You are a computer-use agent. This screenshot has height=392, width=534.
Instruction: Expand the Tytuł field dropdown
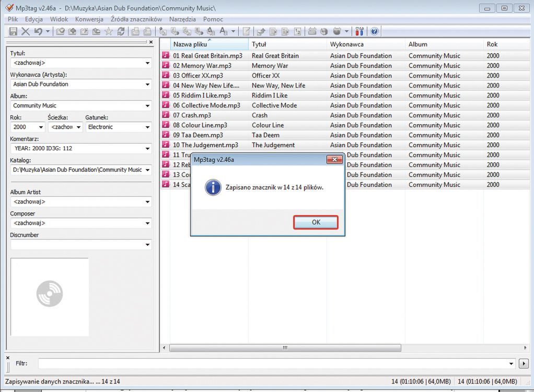click(147, 63)
